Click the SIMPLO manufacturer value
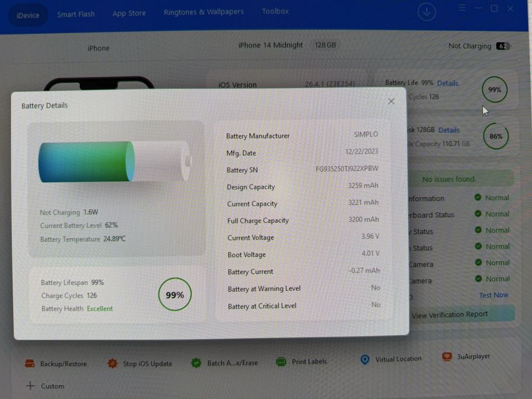The width and height of the screenshot is (532, 399). (366, 135)
